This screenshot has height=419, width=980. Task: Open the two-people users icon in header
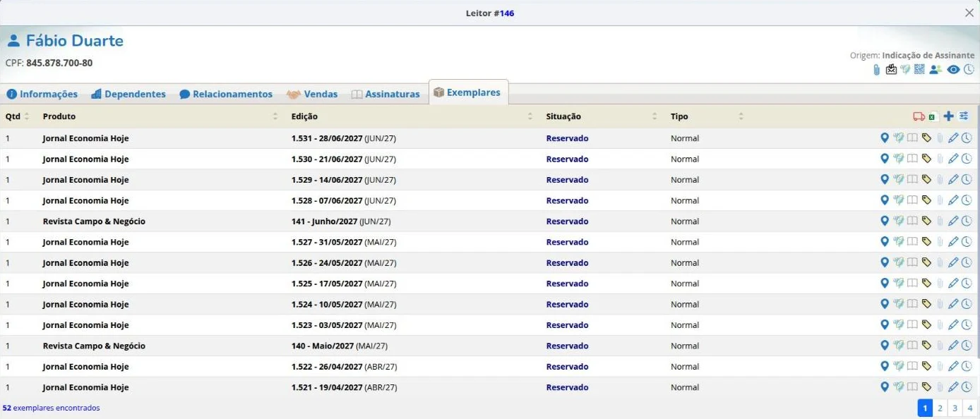click(936, 69)
